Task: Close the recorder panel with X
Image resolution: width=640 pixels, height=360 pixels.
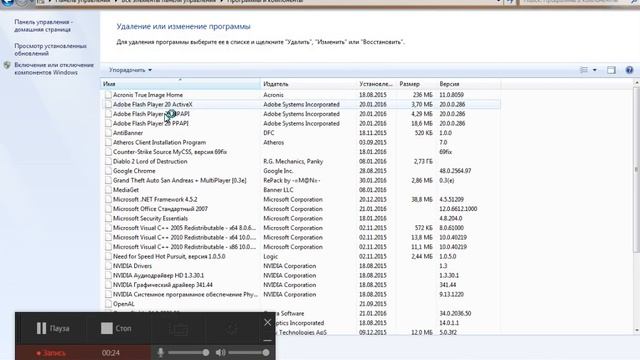Action: 267,322
